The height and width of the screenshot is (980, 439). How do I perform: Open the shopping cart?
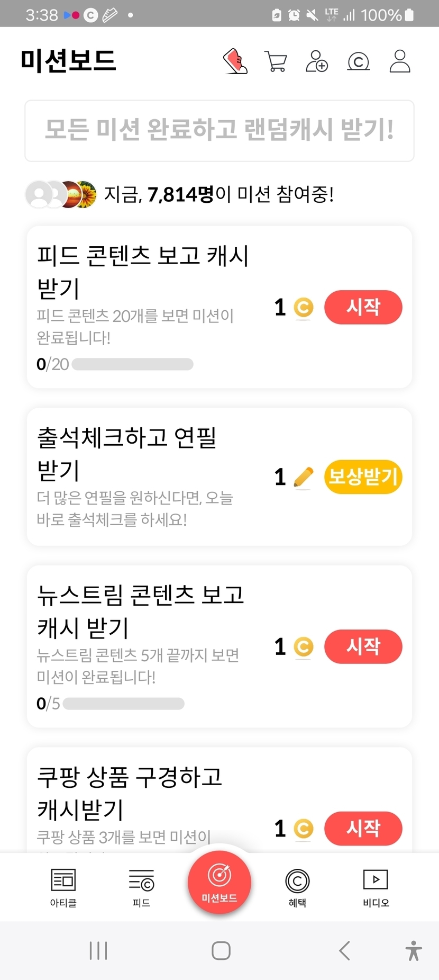click(276, 61)
